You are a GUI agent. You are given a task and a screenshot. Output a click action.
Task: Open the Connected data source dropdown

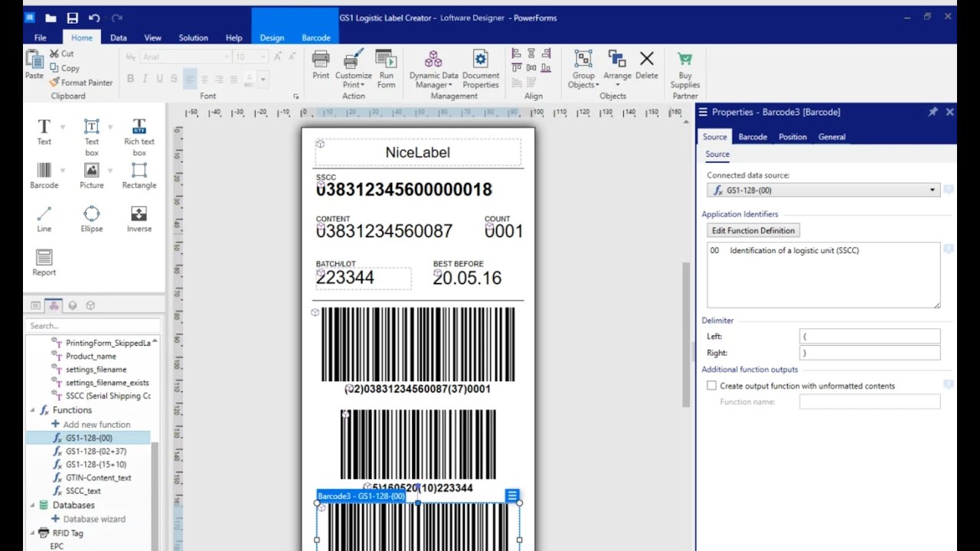pos(823,191)
